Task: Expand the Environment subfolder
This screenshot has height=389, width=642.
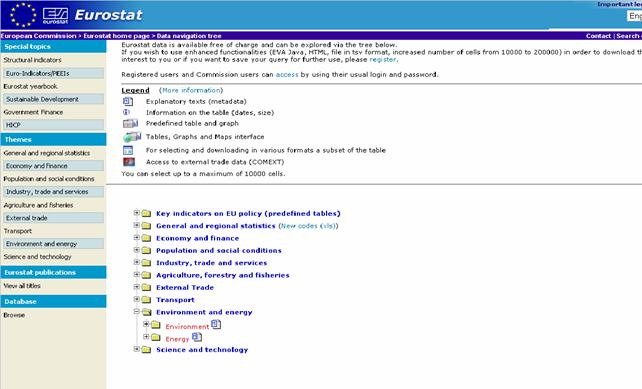Action: 146,324
